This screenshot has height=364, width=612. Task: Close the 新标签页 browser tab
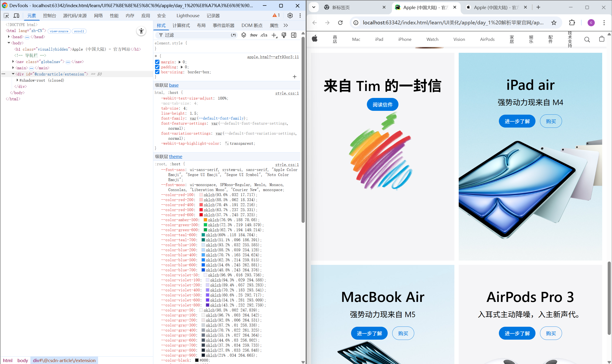point(384,7)
